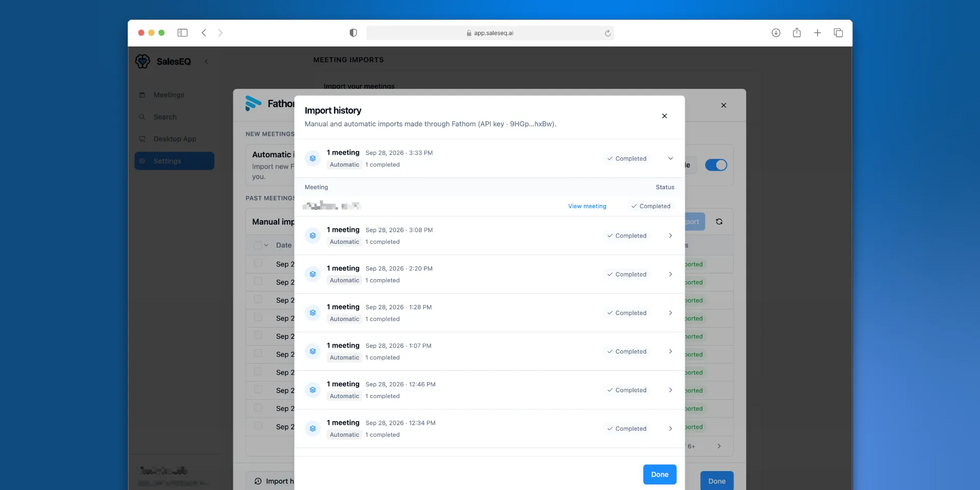980x490 pixels.
Task: Expand the 3:08 PM import entry
Action: click(670, 236)
